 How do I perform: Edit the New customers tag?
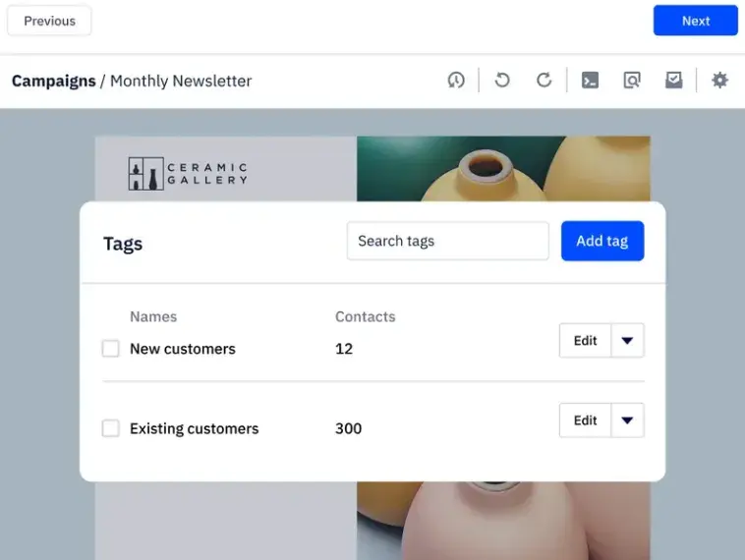click(x=586, y=341)
